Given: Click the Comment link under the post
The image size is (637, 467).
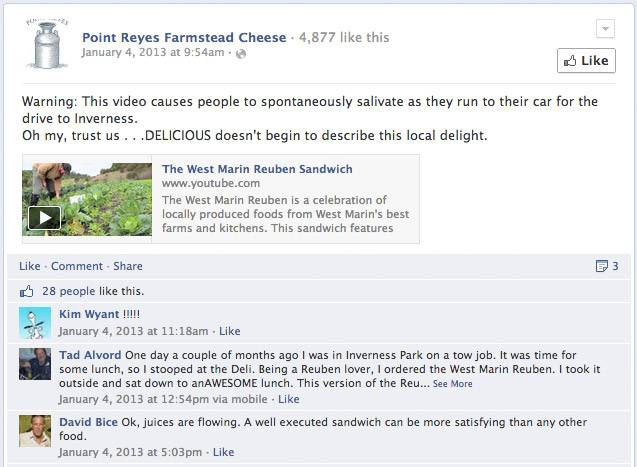Looking at the screenshot, I should (x=77, y=266).
